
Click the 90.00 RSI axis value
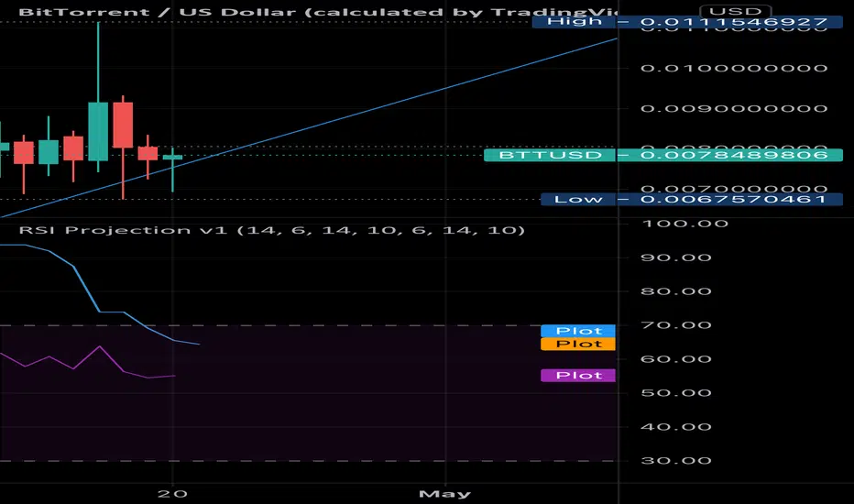[x=676, y=257]
